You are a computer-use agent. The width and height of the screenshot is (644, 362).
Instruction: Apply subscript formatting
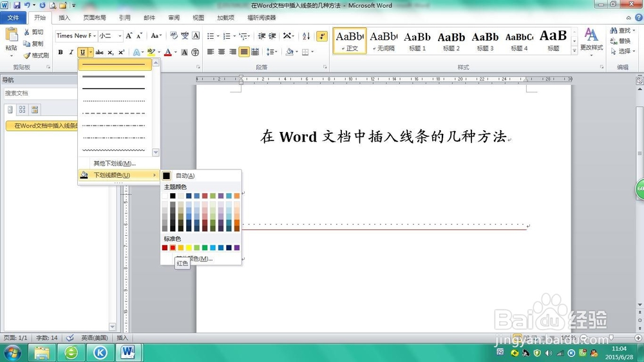pyautogui.click(x=110, y=52)
